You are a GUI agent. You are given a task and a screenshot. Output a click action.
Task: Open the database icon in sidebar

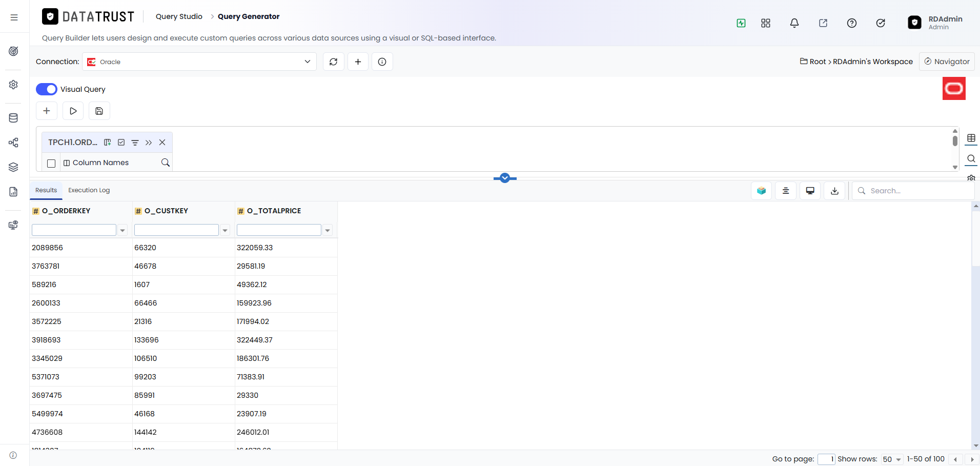point(14,118)
